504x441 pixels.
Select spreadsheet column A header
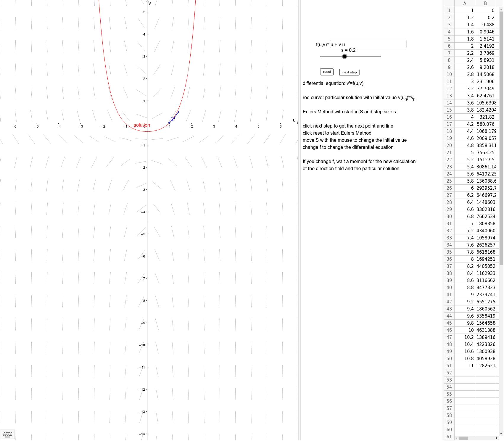coord(465,3)
